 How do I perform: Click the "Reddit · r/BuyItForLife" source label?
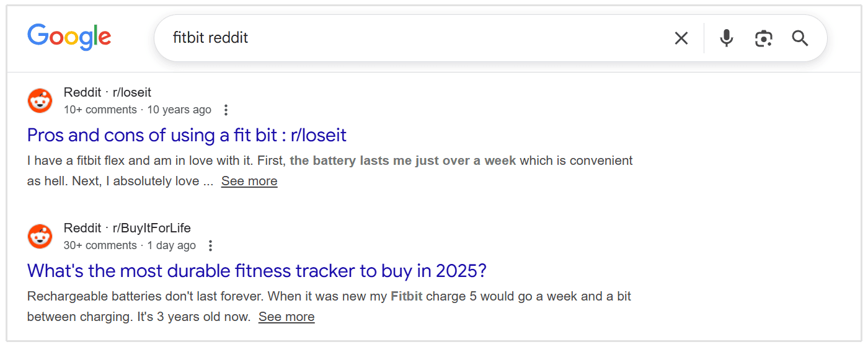coord(127,229)
